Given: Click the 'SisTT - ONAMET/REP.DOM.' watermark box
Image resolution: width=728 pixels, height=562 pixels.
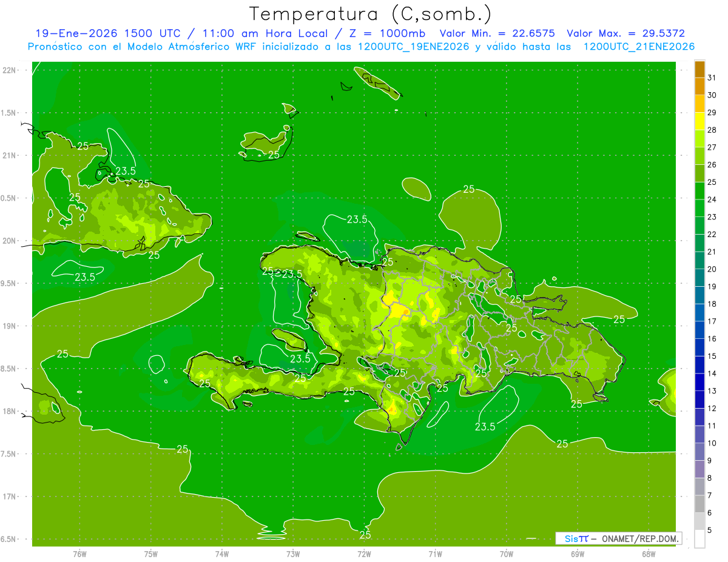Looking at the screenshot, I should click(618, 538).
